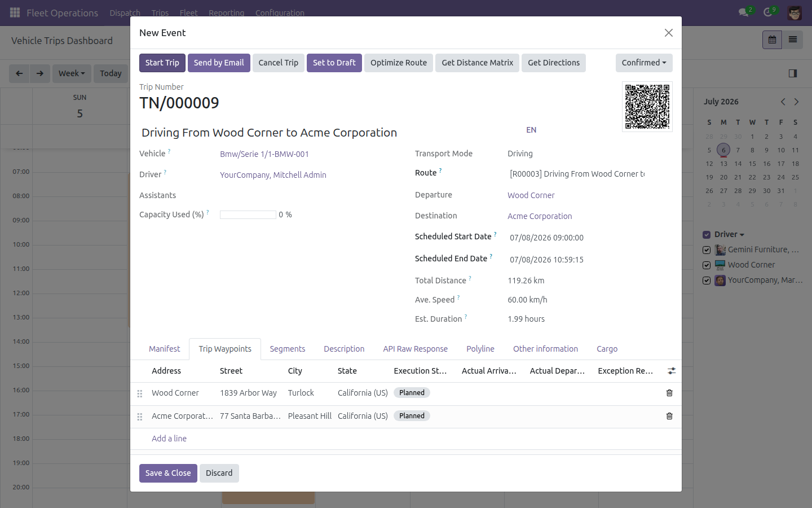Add a line to waypoints
The image size is (812, 508).
click(169, 439)
